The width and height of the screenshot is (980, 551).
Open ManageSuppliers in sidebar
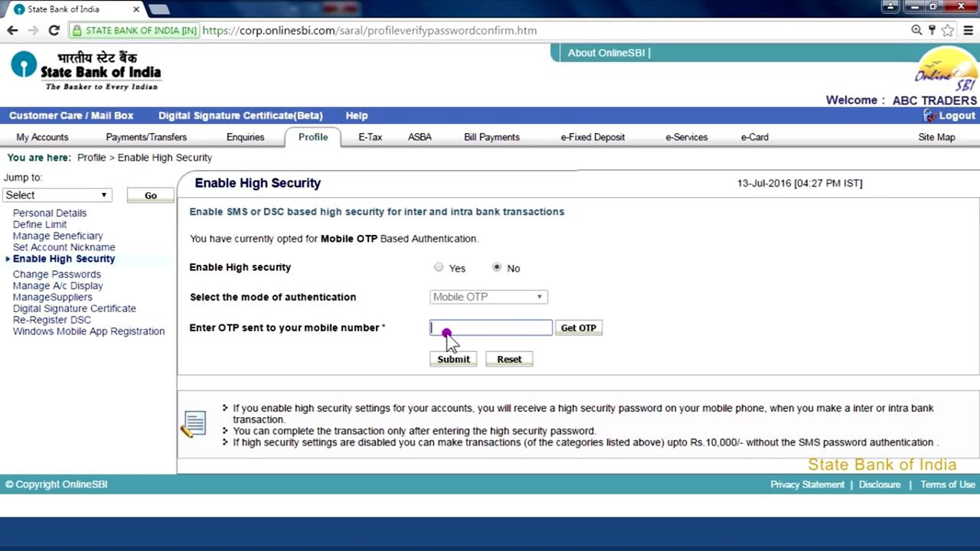(53, 297)
